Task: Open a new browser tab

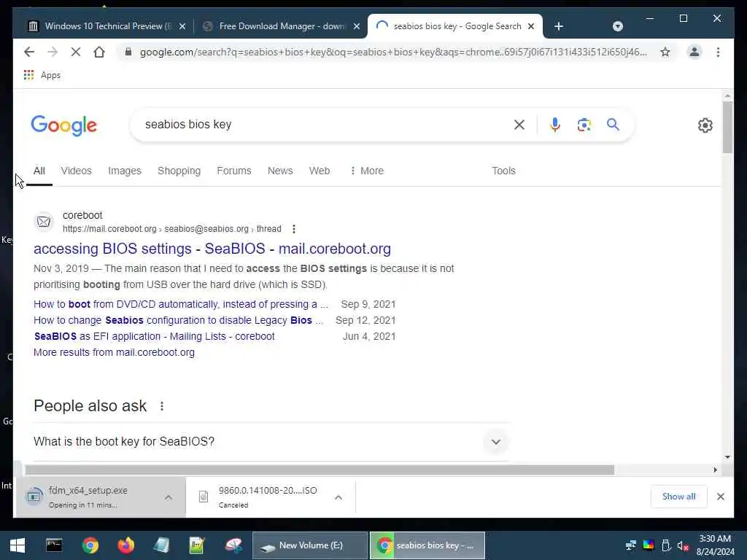Action: [x=559, y=26]
